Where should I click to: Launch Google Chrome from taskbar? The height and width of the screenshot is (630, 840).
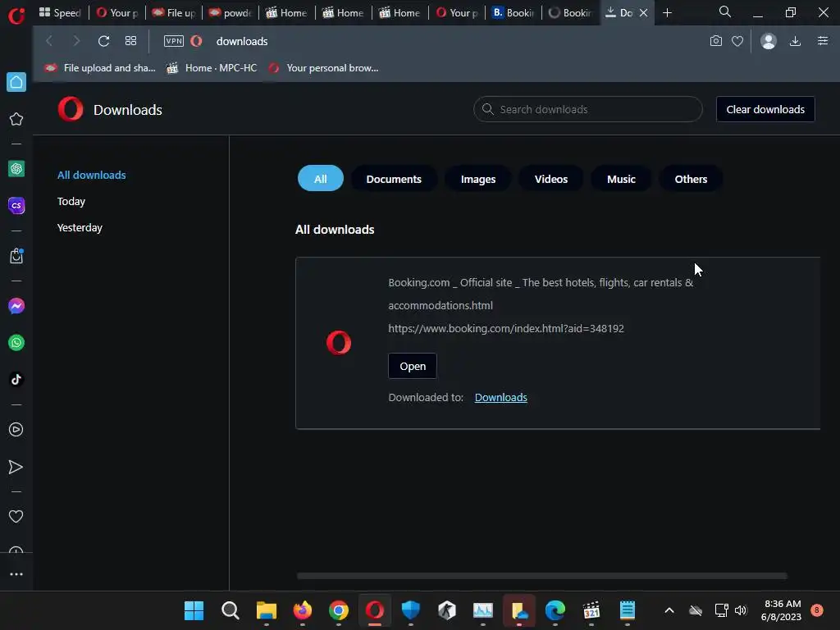(339, 610)
